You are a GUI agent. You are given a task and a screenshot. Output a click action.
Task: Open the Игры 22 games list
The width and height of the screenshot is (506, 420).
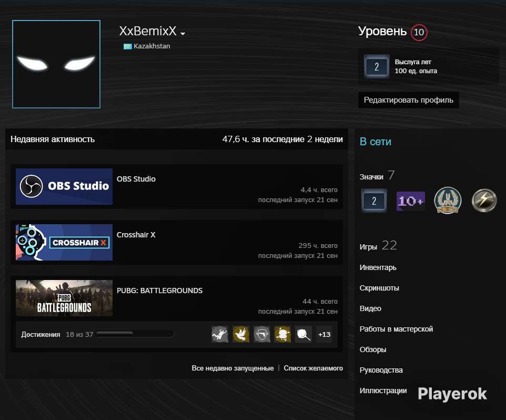click(378, 246)
